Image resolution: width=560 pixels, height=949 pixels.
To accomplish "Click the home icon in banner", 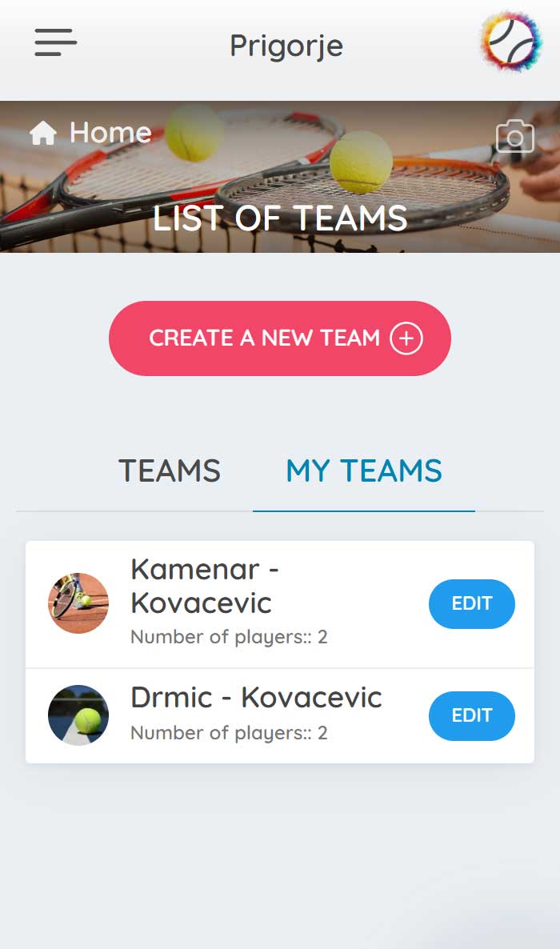I will click(x=43, y=133).
